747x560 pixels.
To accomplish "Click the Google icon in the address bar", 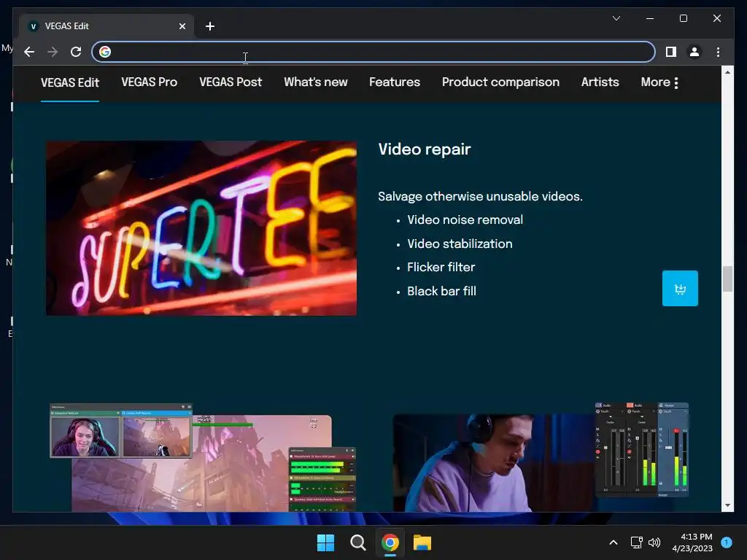I will [x=105, y=52].
